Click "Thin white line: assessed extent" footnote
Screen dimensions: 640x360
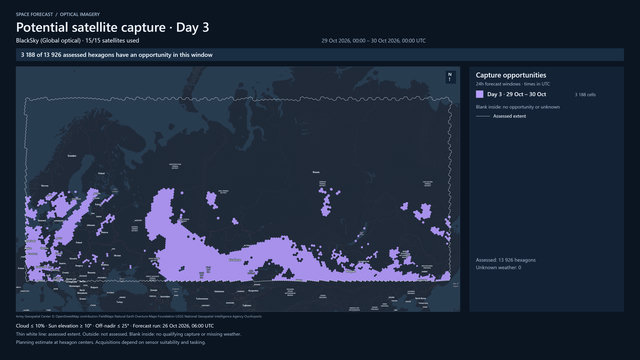pyautogui.click(x=129, y=334)
